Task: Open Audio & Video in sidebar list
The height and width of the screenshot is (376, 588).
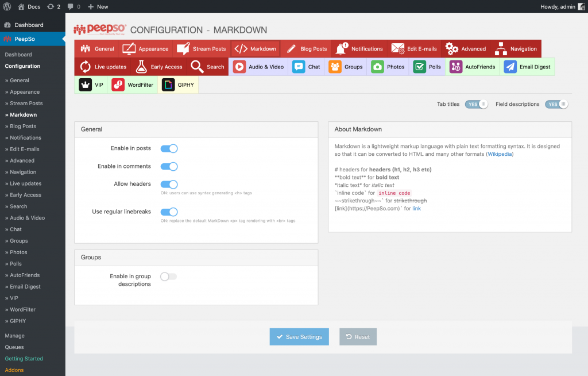Action: [x=28, y=218]
